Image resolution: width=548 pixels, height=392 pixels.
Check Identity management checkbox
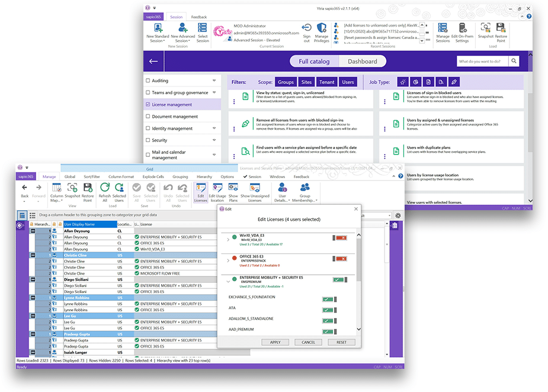(x=148, y=128)
